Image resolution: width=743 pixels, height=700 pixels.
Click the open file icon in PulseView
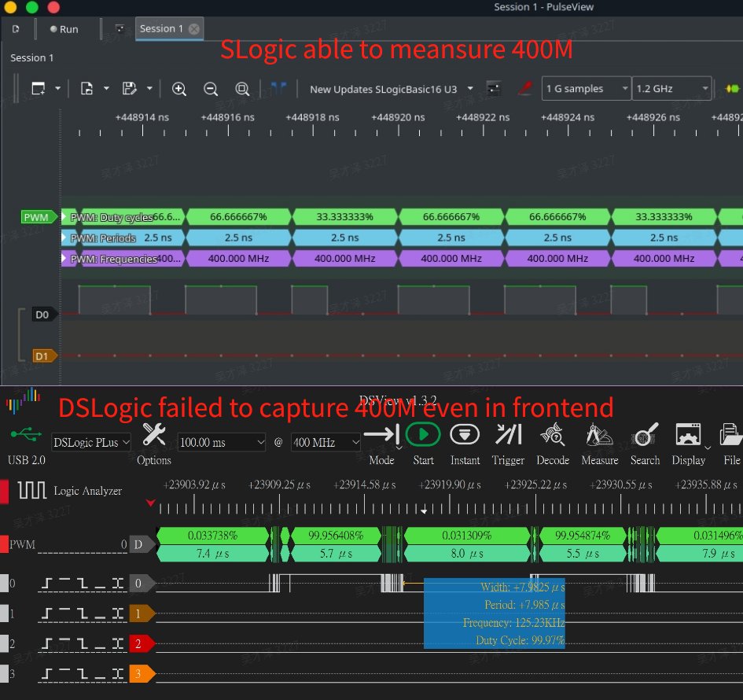tap(86, 89)
